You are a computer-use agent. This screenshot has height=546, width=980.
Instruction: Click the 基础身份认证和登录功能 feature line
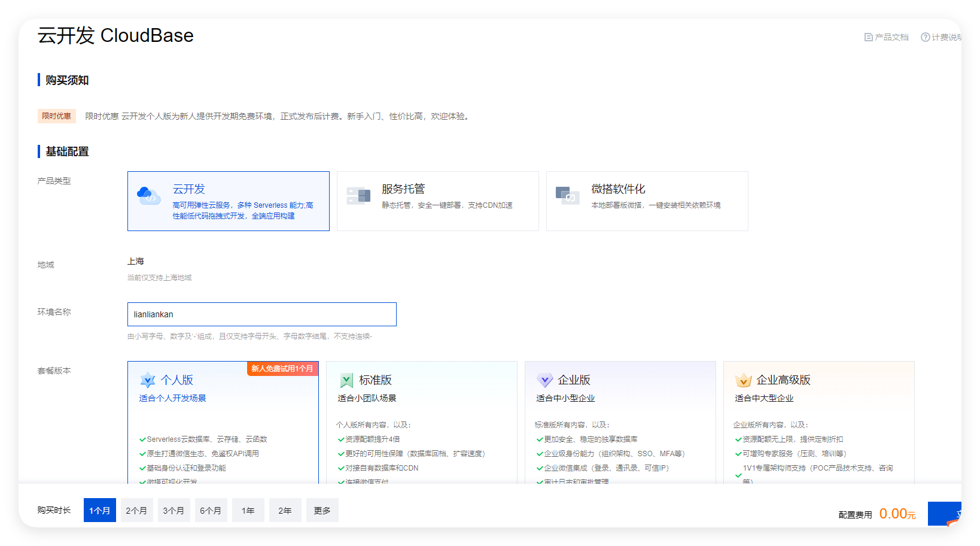point(182,468)
